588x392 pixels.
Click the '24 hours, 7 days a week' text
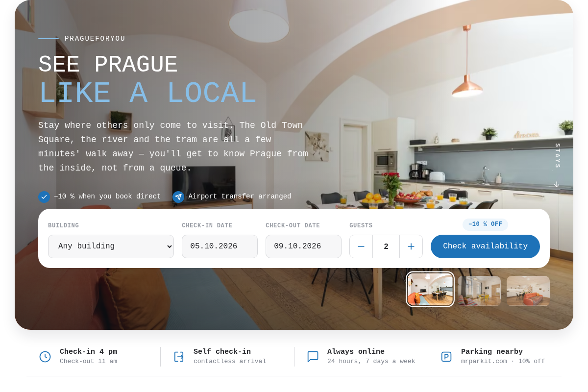pos(371,362)
